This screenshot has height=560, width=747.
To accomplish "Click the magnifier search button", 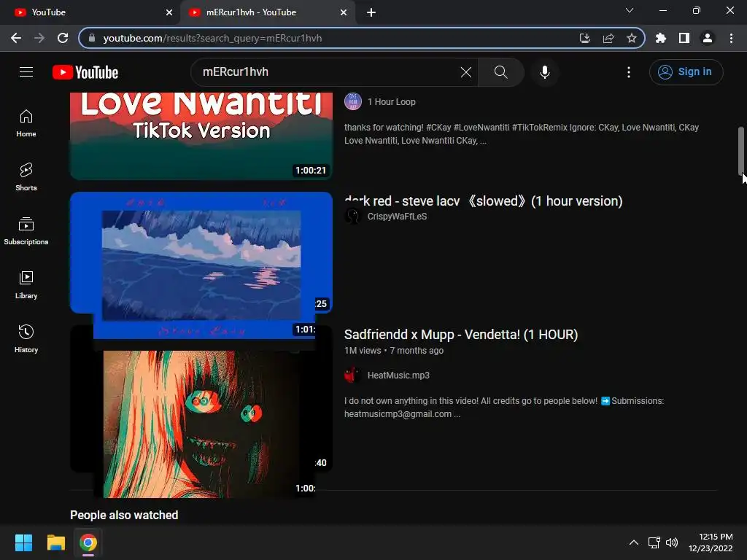I will 500,72.
